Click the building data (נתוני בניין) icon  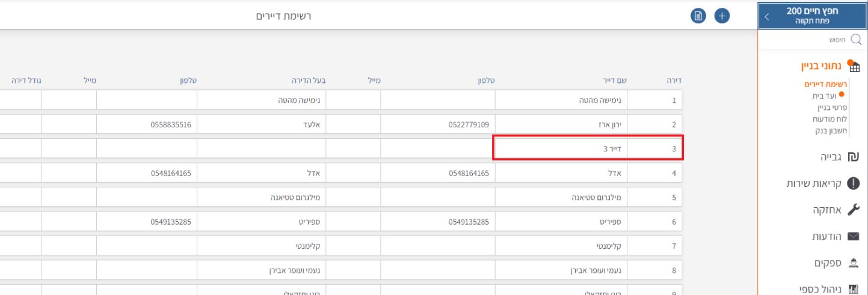point(854,66)
